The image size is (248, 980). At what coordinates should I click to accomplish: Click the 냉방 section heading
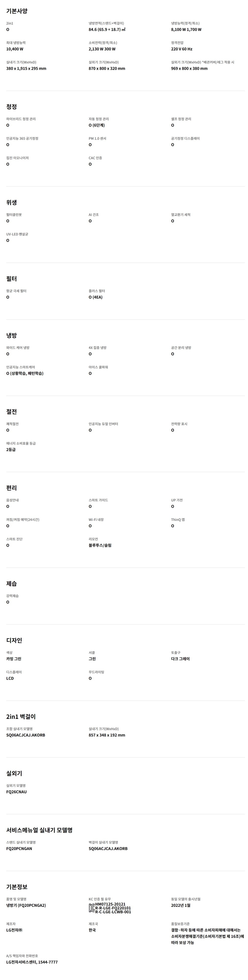11,335
